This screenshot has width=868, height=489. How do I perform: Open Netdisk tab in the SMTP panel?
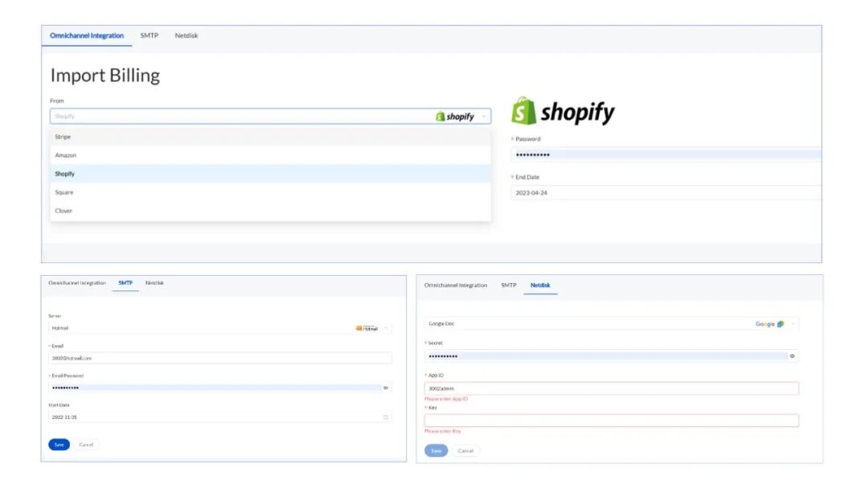tap(154, 283)
